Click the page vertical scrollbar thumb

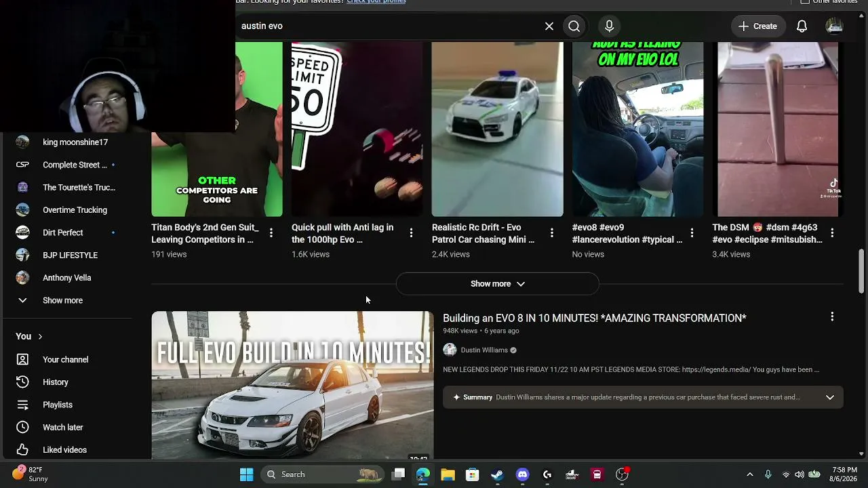(x=861, y=271)
